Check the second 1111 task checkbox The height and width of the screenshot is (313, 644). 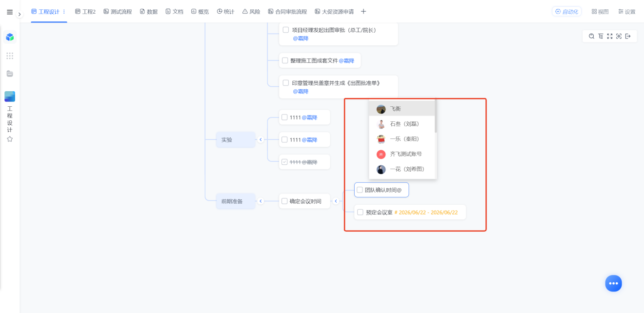click(x=284, y=139)
